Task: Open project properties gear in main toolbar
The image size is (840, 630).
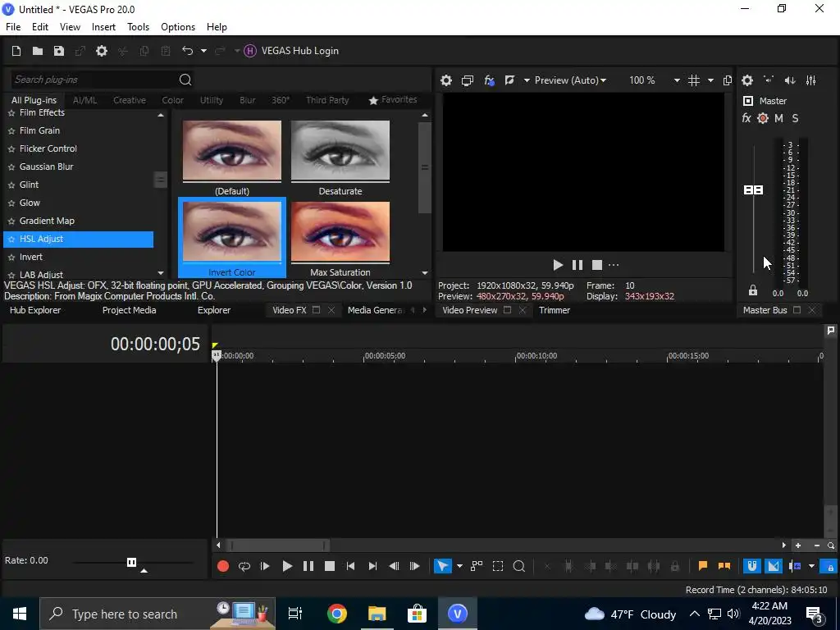Action: point(101,51)
